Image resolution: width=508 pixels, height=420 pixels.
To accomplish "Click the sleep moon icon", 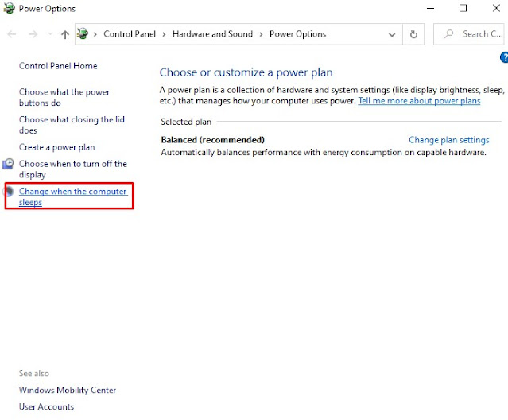I will pyautogui.click(x=9, y=192).
